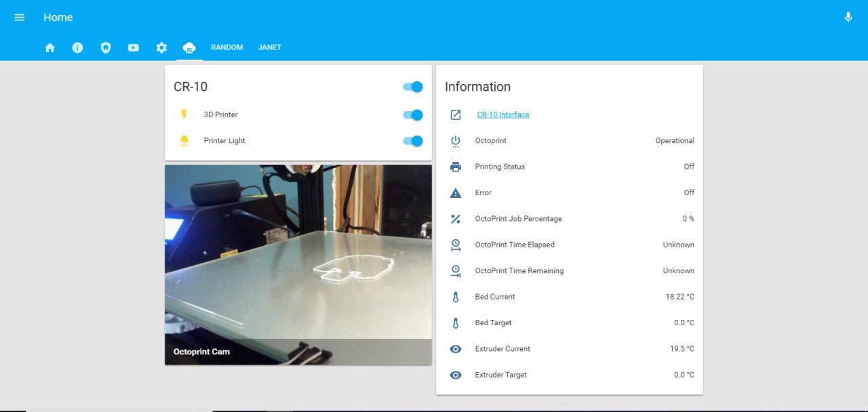Click the 0 % job percentage value
Screen dimensions: 868x412
(x=688, y=219)
